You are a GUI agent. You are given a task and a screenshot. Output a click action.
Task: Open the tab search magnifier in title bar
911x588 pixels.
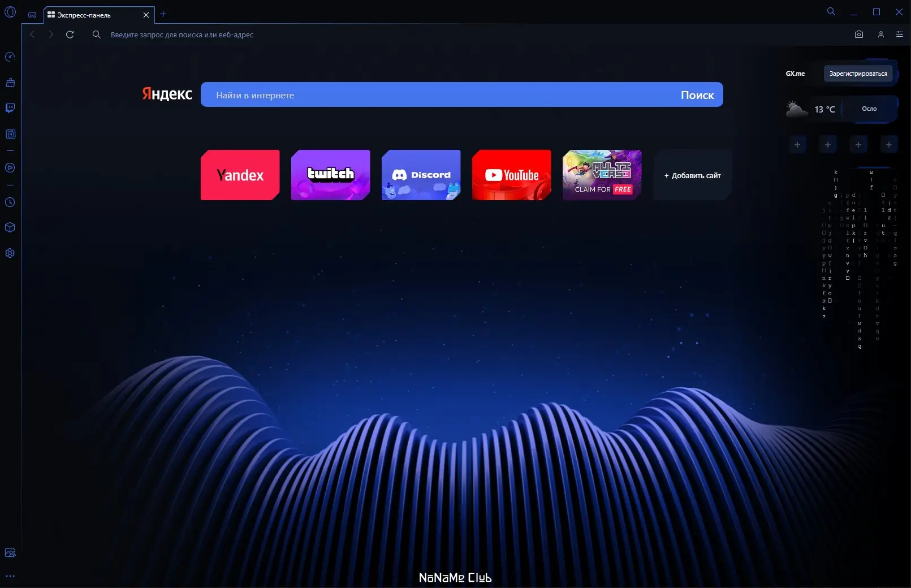coord(831,11)
